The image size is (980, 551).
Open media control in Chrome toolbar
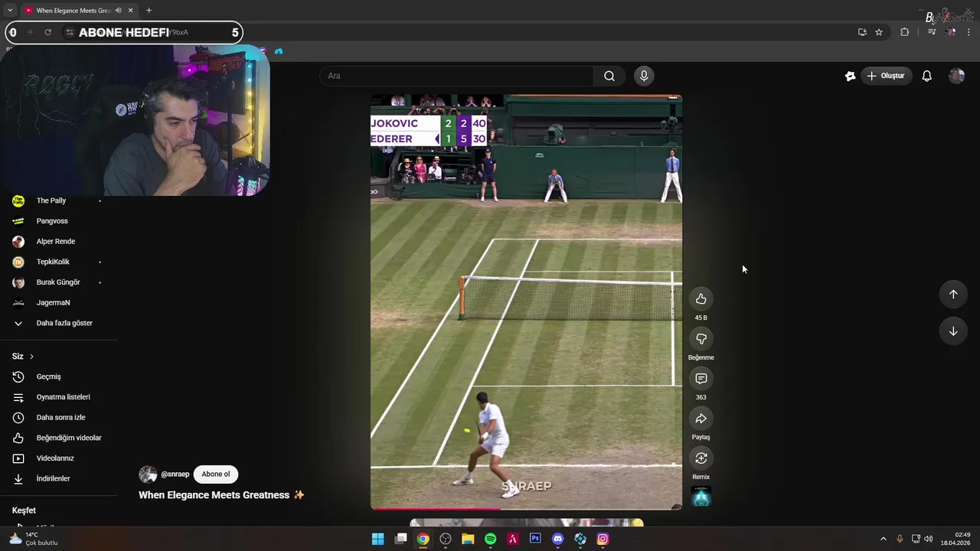coord(932,32)
